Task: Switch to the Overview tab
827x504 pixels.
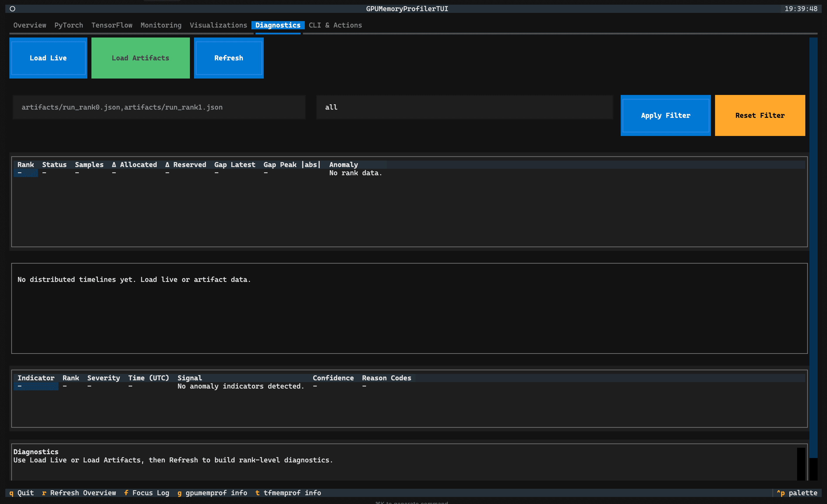Action: click(x=30, y=25)
